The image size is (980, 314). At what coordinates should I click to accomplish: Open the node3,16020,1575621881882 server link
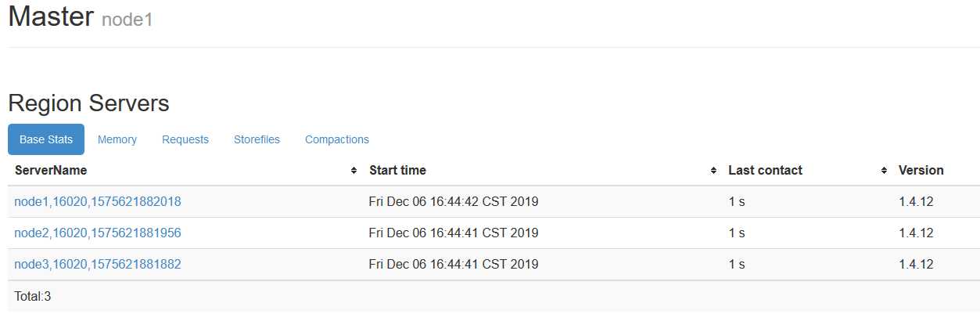point(98,265)
